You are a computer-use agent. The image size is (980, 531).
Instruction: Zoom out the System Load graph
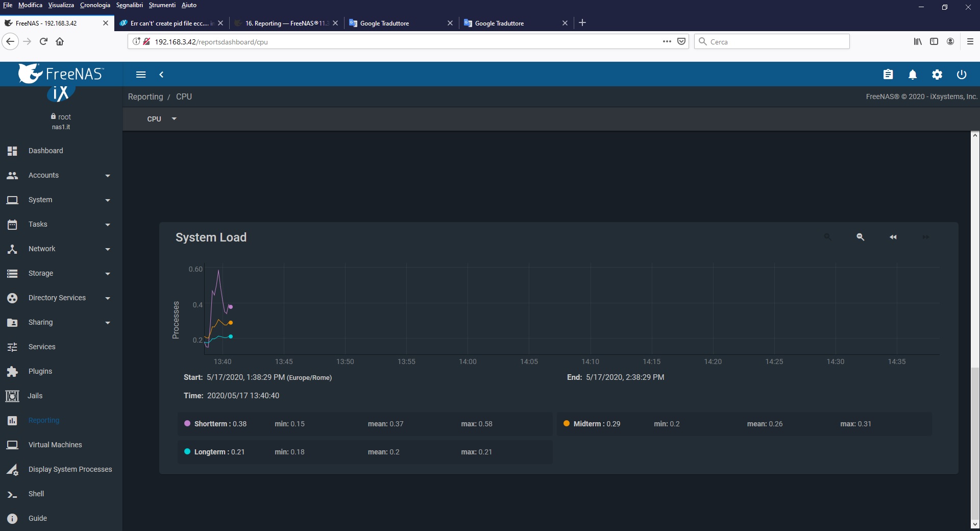click(x=860, y=237)
